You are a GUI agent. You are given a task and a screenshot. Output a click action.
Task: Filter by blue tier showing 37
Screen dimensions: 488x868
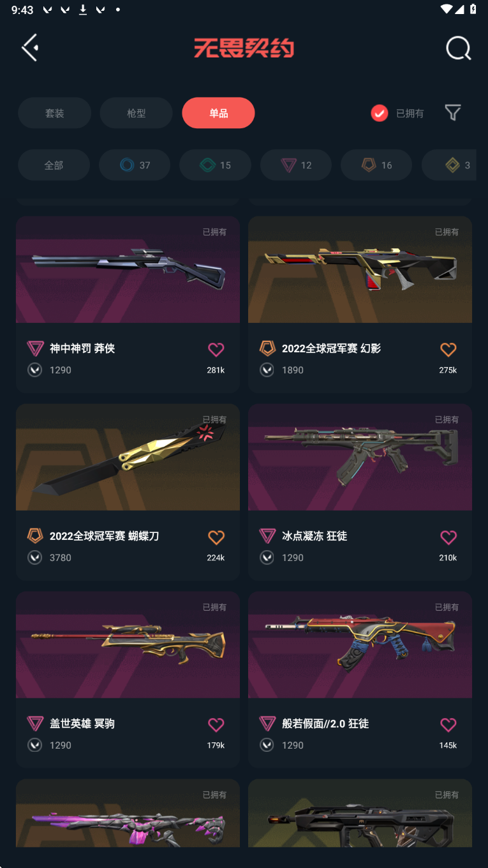pyautogui.click(x=135, y=165)
